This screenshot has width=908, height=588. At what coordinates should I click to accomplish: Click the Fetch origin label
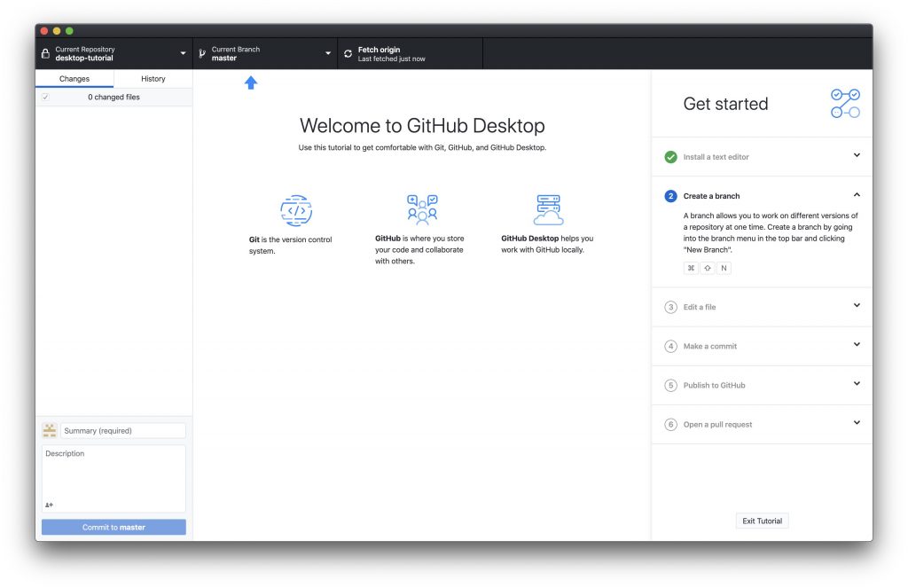(379, 50)
